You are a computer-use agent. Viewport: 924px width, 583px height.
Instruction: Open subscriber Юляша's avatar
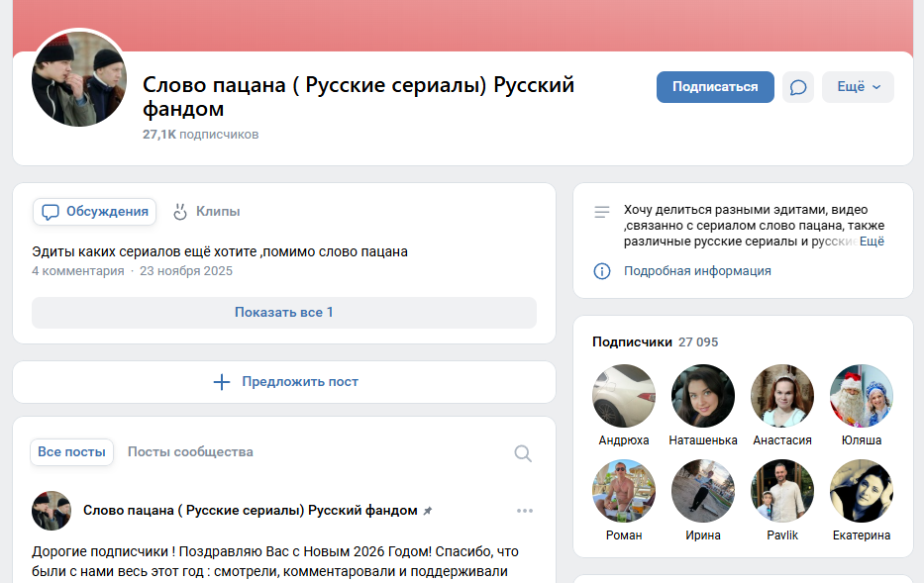[x=862, y=396]
